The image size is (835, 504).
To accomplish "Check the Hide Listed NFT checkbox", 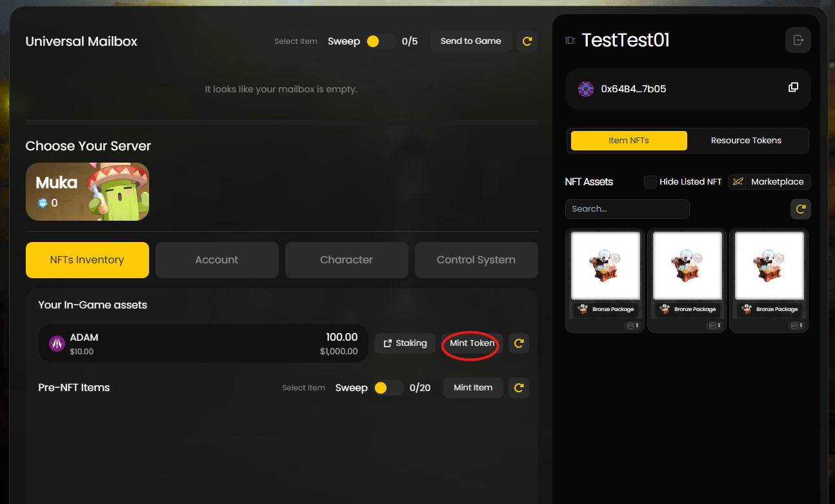I will 650,182.
